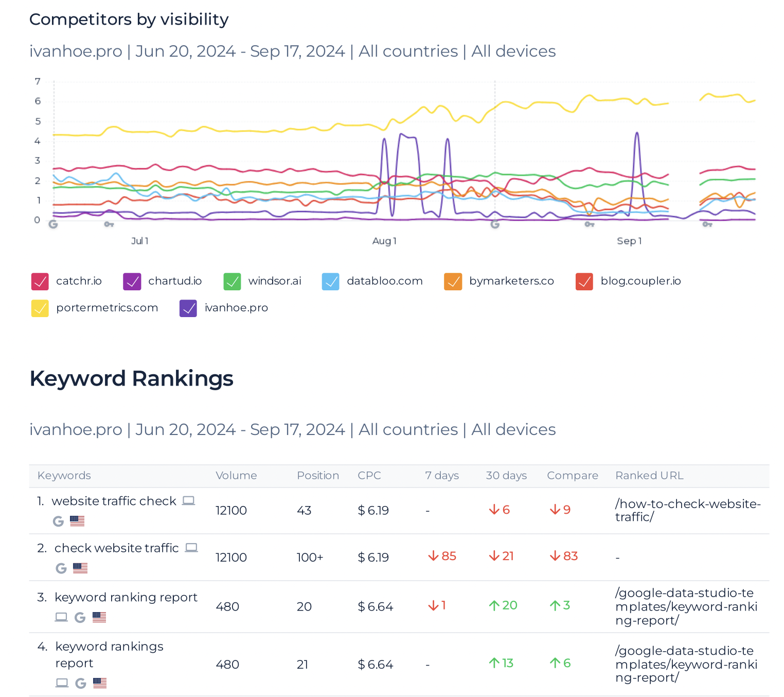
Task: Click Google icon under 'website traffic check'
Action: pos(59,521)
